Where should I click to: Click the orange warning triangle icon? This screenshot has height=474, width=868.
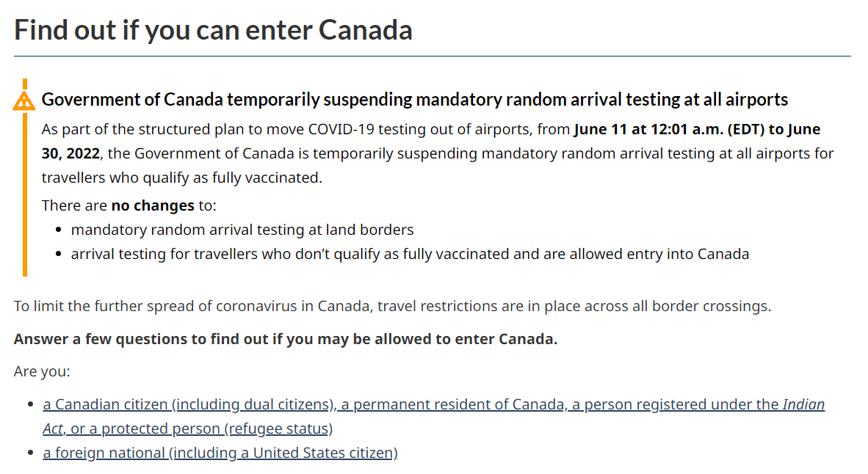23,101
